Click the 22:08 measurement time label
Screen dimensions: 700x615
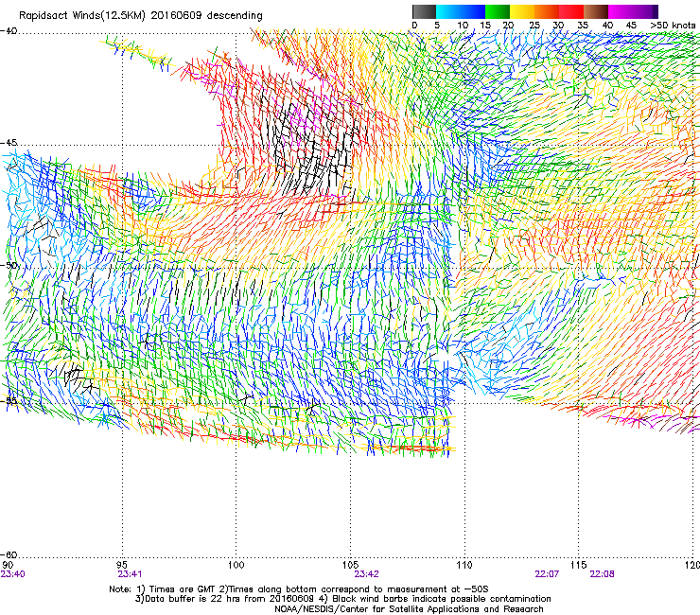602,574
